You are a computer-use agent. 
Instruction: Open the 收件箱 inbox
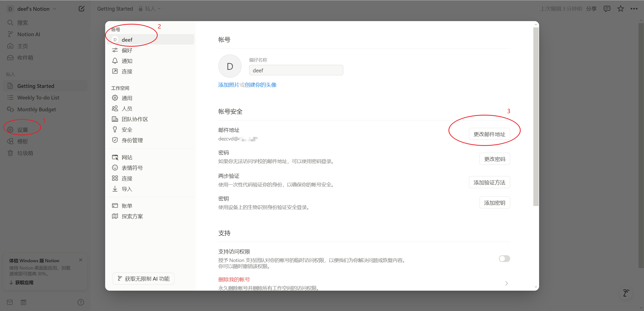pos(45,58)
